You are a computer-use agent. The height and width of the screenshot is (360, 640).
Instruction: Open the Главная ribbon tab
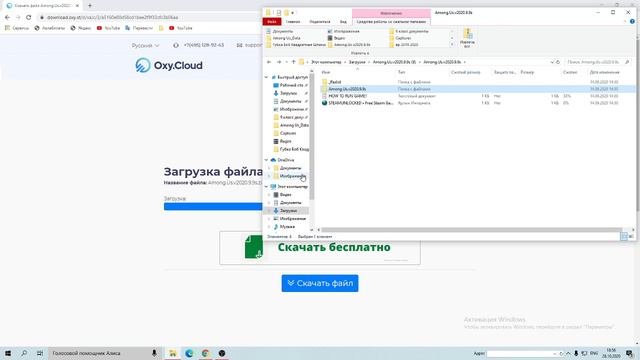click(x=293, y=22)
